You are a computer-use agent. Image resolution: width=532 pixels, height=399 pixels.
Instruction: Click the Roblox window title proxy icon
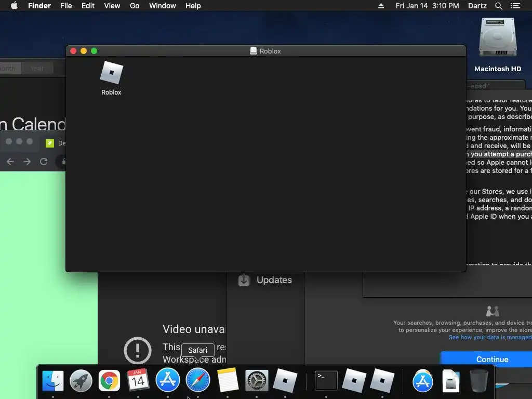pyautogui.click(x=253, y=51)
